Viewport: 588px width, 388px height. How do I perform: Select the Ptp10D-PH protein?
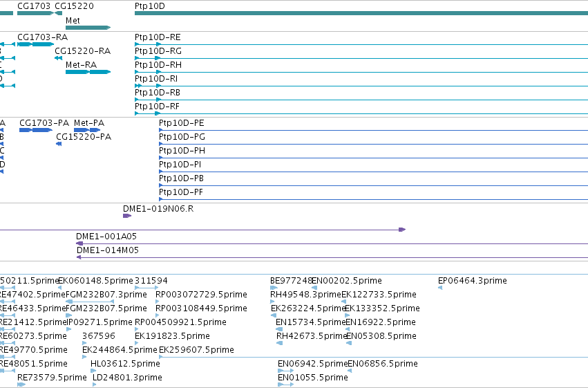click(x=374, y=158)
